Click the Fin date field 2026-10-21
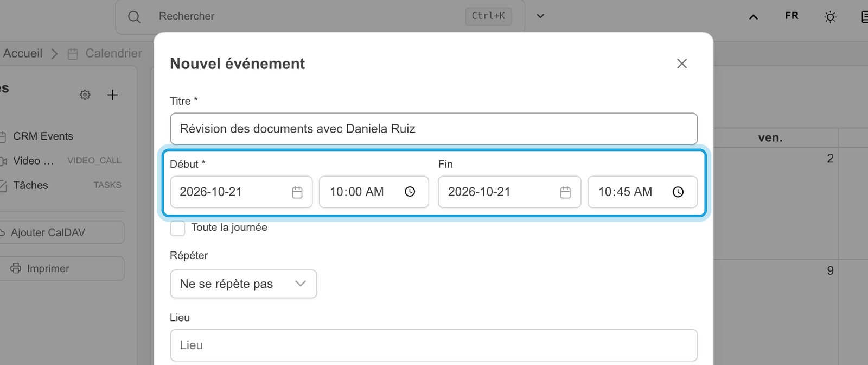The width and height of the screenshot is (868, 365). [509, 192]
